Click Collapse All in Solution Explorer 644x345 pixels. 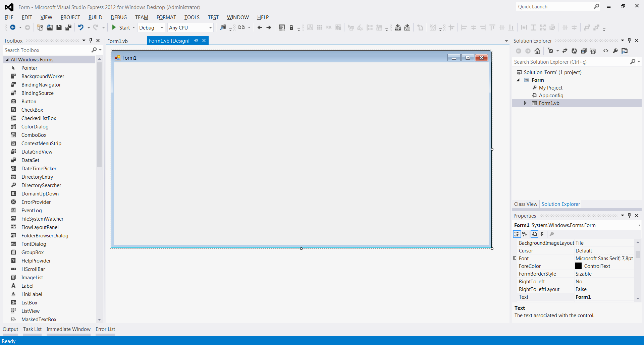[x=584, y=51]
